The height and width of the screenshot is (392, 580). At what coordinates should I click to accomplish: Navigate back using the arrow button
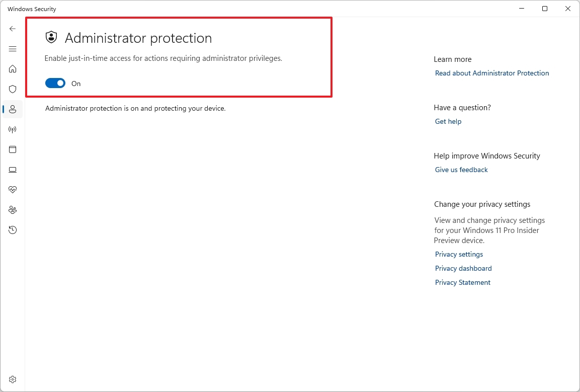coord(12,29)
